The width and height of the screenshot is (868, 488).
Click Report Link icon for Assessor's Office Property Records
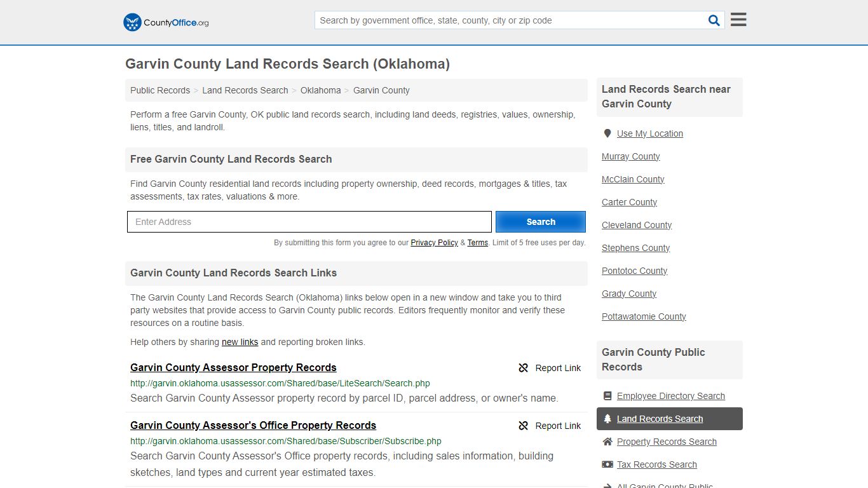coord(523,426)
